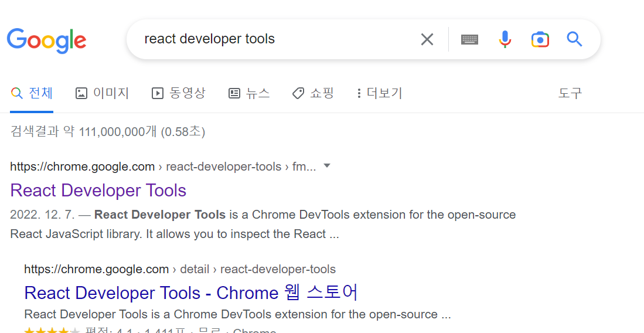Click into the search field text
Image resolution: width=644 pixels, height=333 pixels.
pyautogui.click(x=209, y=39)
